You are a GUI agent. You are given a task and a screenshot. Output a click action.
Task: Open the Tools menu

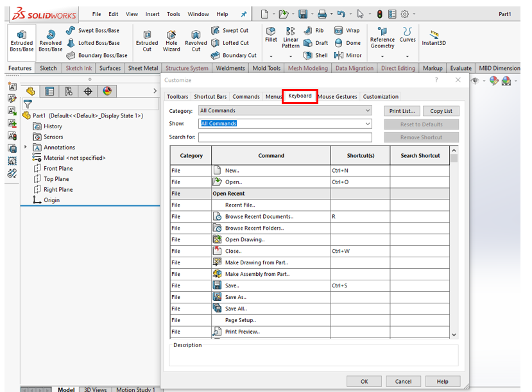tap(173, 13)
